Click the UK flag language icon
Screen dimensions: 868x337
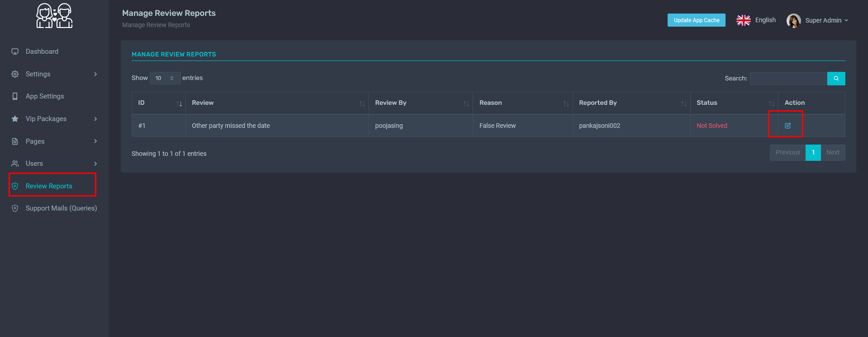click(743, 20)
